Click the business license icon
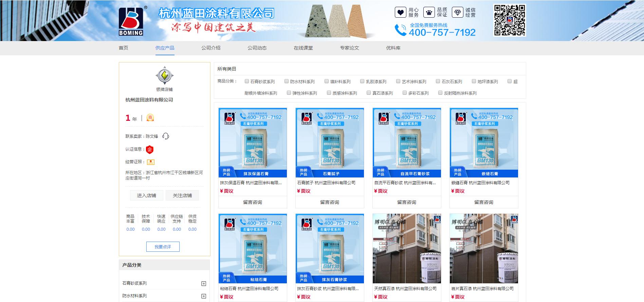This screenshot has height=302, width=644. [151, 162]
